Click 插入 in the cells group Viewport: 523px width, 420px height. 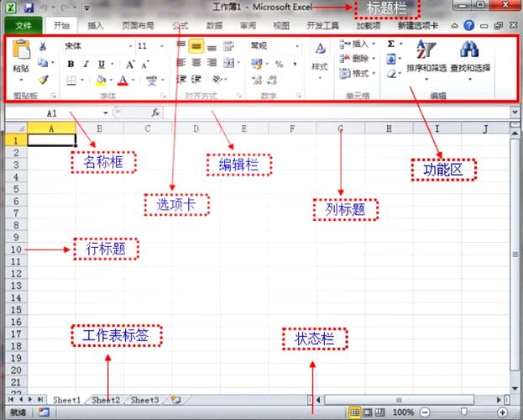pyautogui.click(x=358, y=44)
